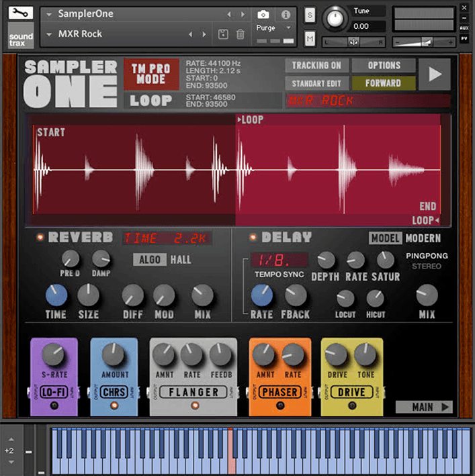This screenshot has height=476, width=475.
Task: Click the TM PRO MODE button
Action: (151, 74)
